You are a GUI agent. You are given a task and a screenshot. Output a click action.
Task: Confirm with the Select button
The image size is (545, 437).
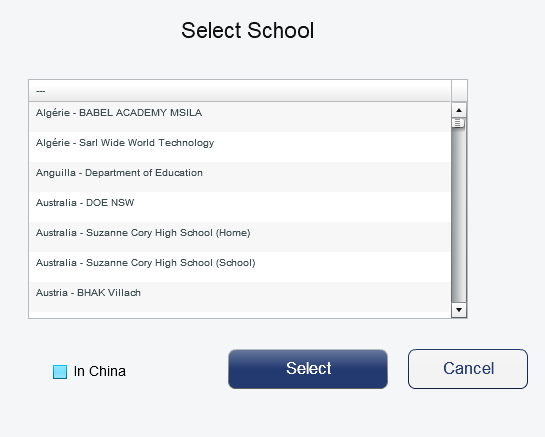pos(308,369)
